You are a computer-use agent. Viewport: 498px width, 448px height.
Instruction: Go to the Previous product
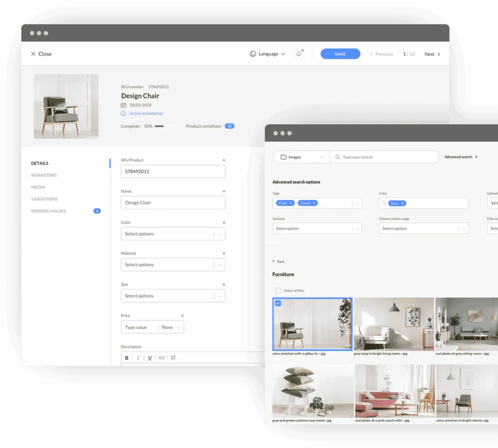click(x=381, y=54)
